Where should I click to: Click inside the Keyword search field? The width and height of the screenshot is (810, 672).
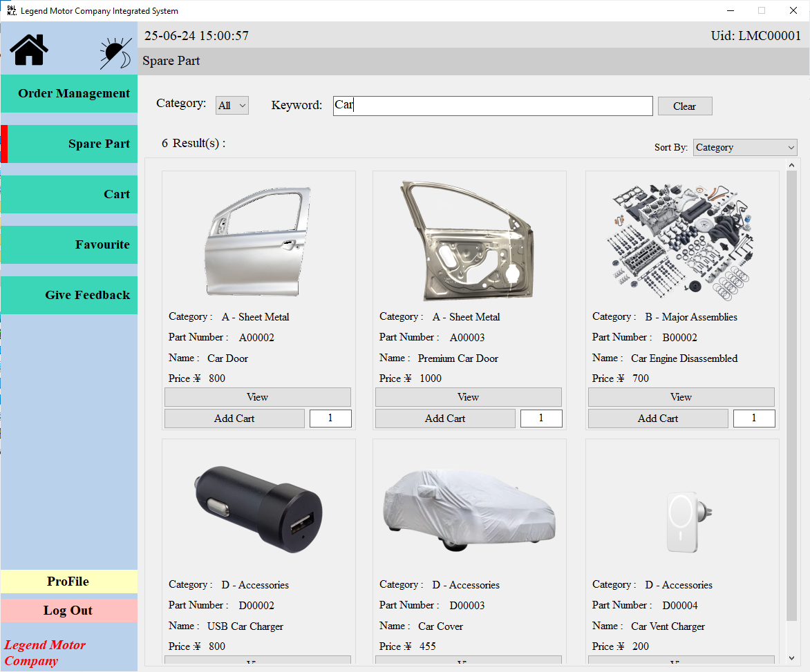(492, 105)
